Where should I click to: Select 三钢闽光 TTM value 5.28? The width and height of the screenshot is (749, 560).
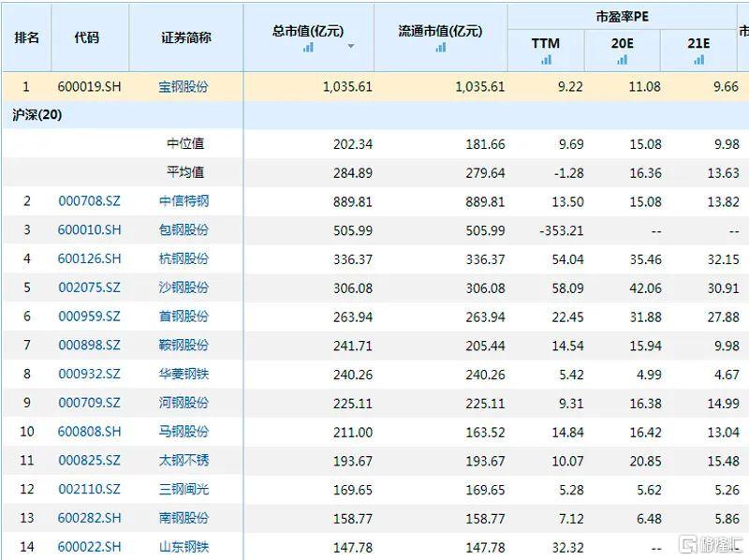coord(571,490)
